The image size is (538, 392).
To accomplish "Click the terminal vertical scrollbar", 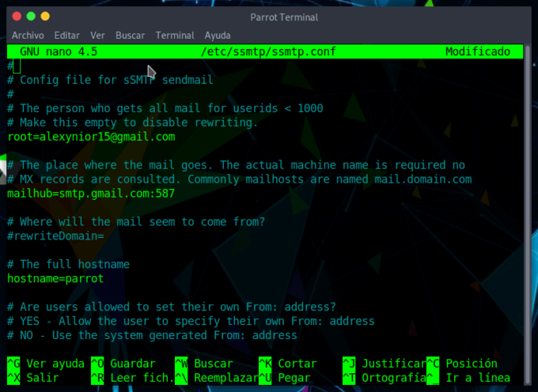I will pos(528,214).
